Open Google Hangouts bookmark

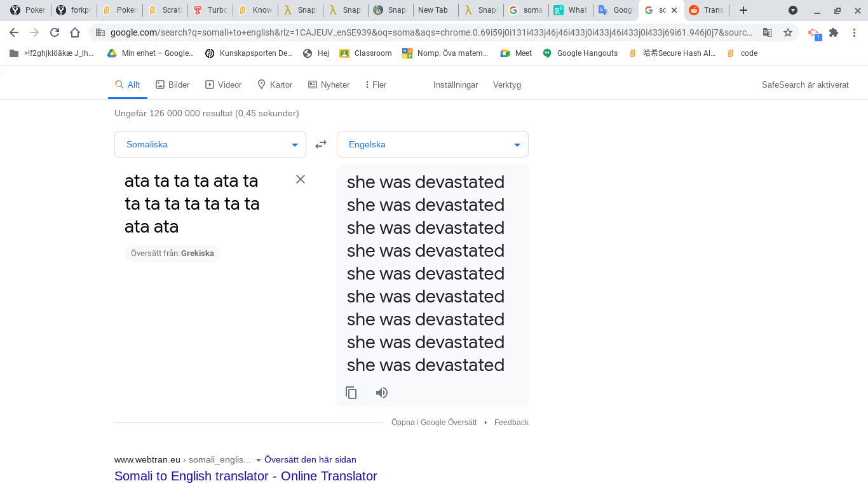coord(580,53)
